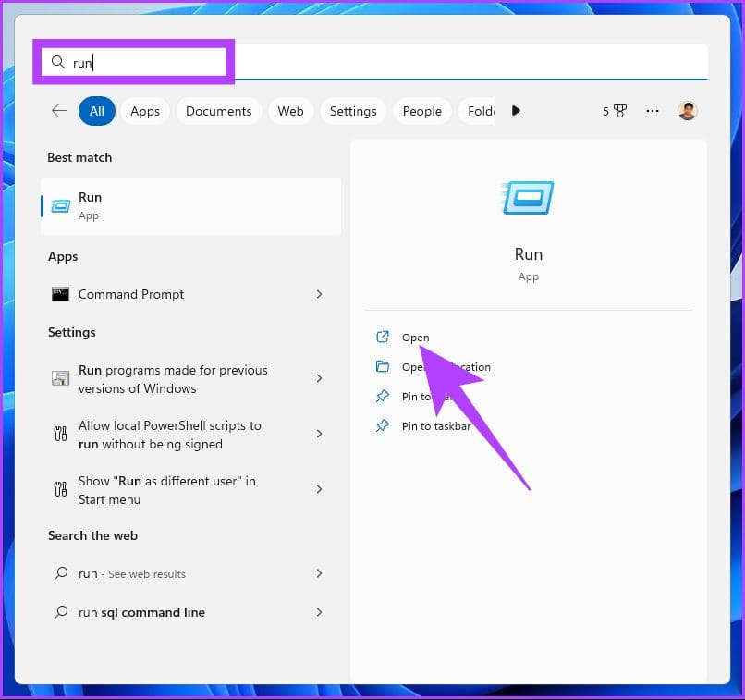This screenshot has height=700, width=745.
Task: Switch to the Apps filter tab
Action: 145,111
